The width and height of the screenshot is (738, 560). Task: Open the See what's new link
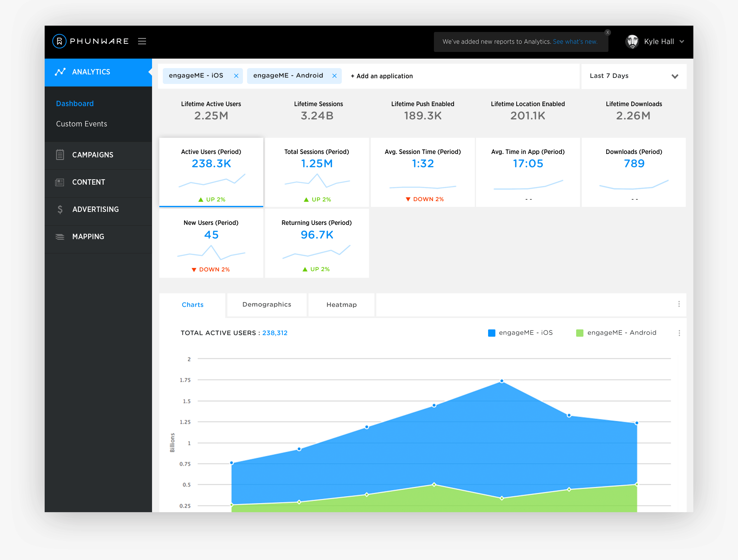point(575,42)
